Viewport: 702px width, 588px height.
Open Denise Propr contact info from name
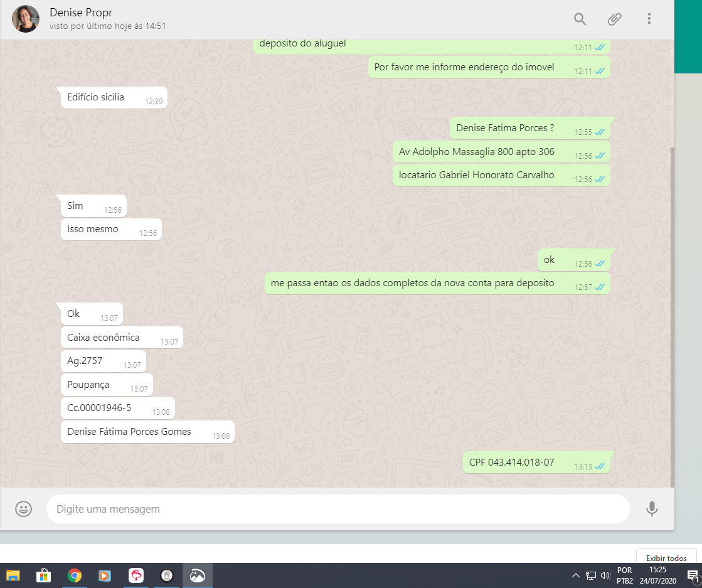pyautogui.click(x=81, y=13)
